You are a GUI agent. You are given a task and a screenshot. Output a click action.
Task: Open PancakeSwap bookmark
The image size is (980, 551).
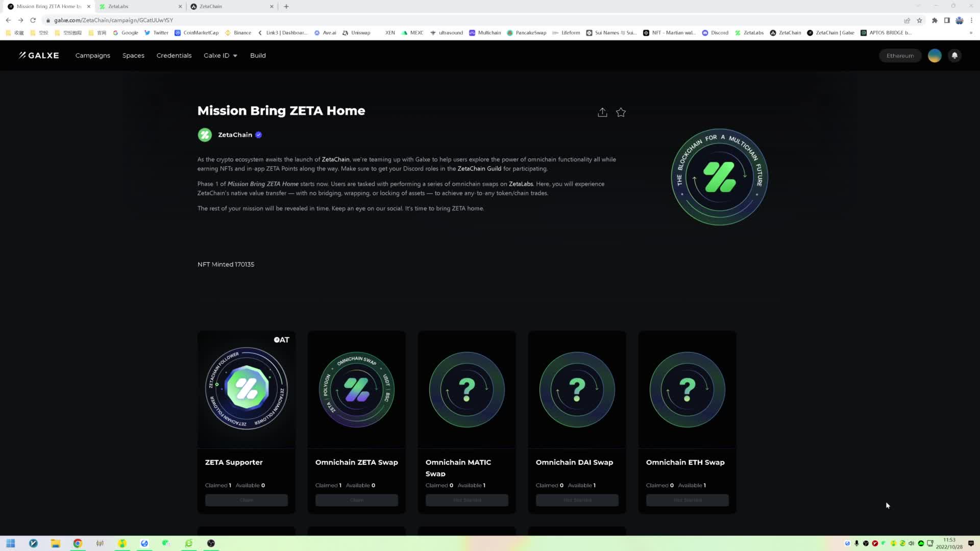(526, 33)
